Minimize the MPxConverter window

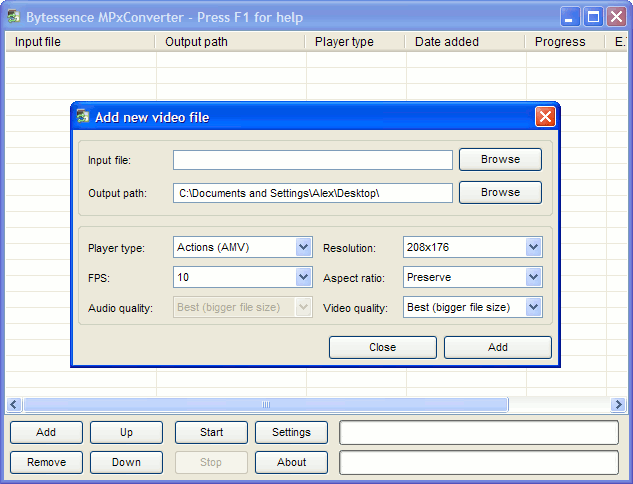coord(569,17)
